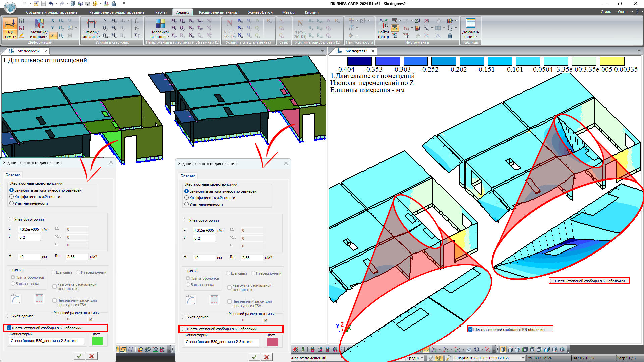The height and width of the screenshot is (362, 644).
Task: Click the green color swatch in left dialog
Action: pos(97,341)
